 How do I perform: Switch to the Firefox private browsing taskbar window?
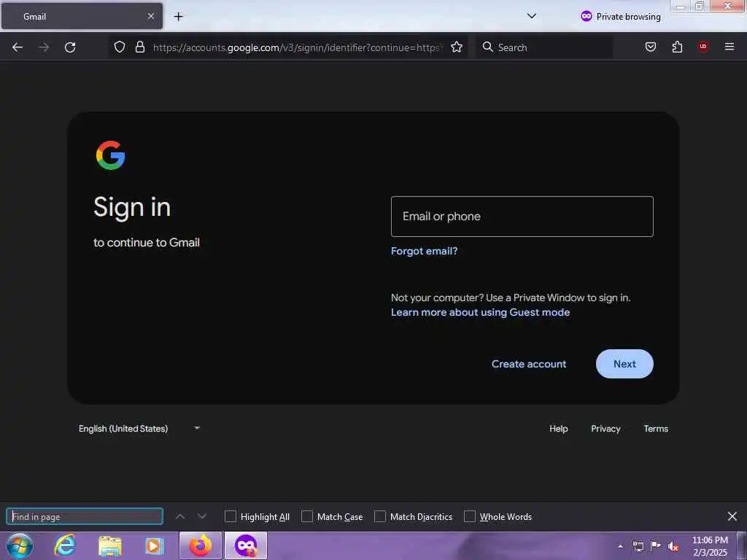point(246,545)
